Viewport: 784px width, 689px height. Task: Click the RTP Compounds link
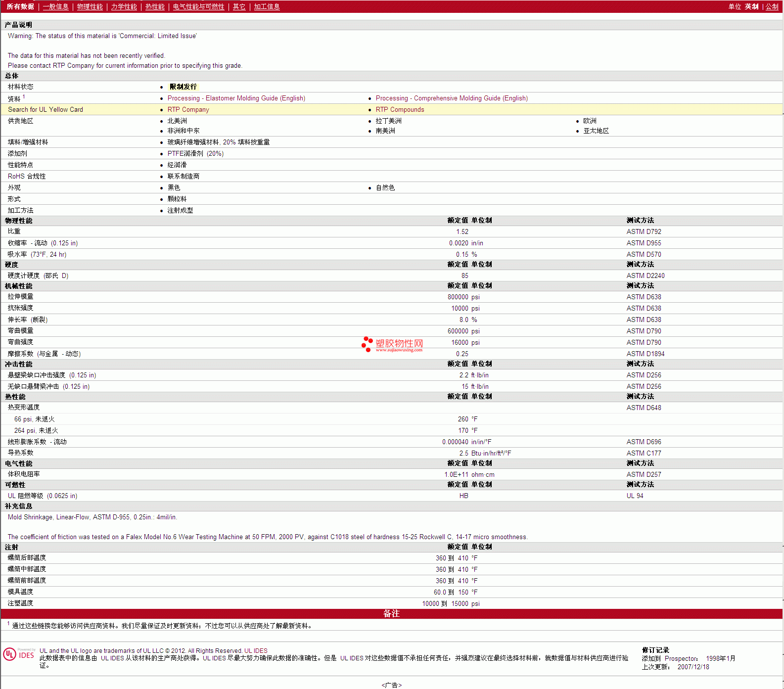click(400, 110)
